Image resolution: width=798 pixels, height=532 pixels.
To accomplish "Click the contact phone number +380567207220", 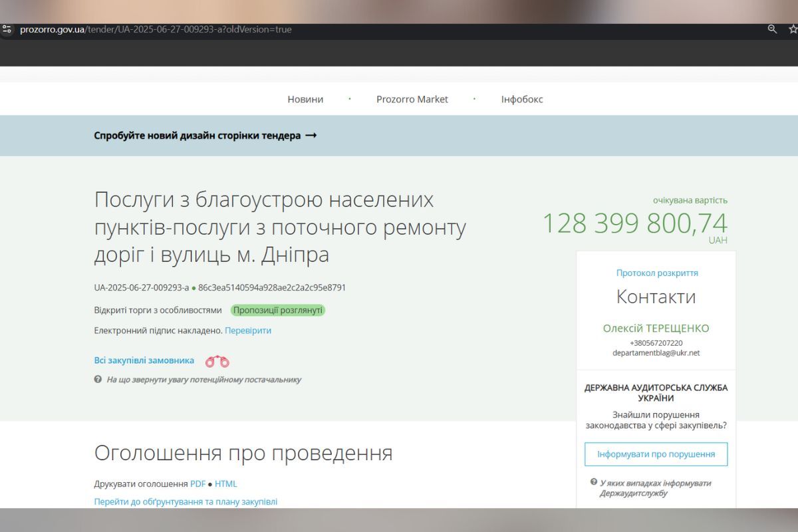I will (x=656, y=342).
